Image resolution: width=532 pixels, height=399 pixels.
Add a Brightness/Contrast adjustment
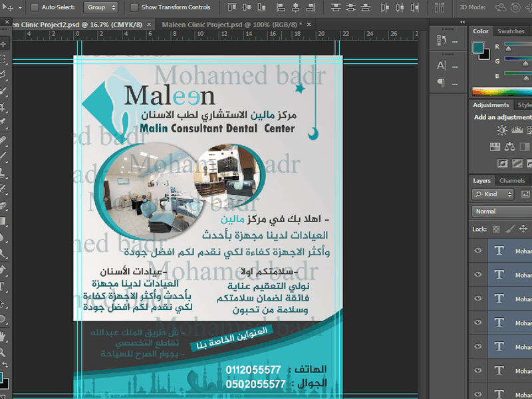click(x=502, y=130)
